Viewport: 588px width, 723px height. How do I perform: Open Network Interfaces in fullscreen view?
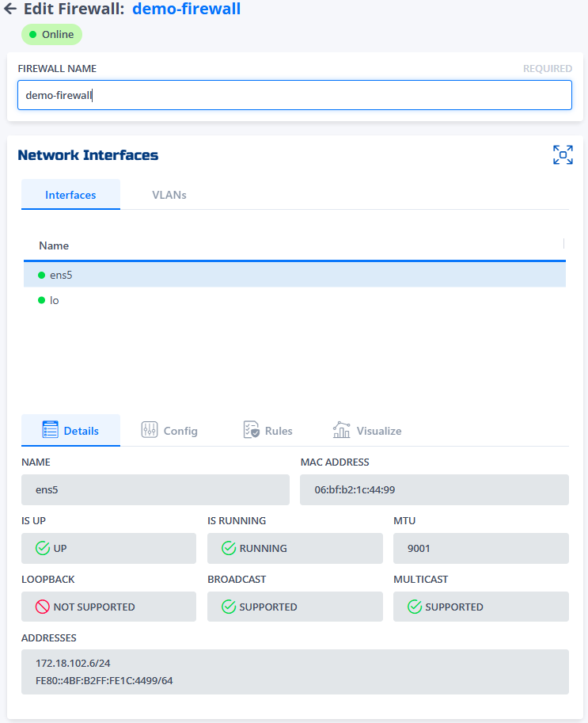point(563,154)
